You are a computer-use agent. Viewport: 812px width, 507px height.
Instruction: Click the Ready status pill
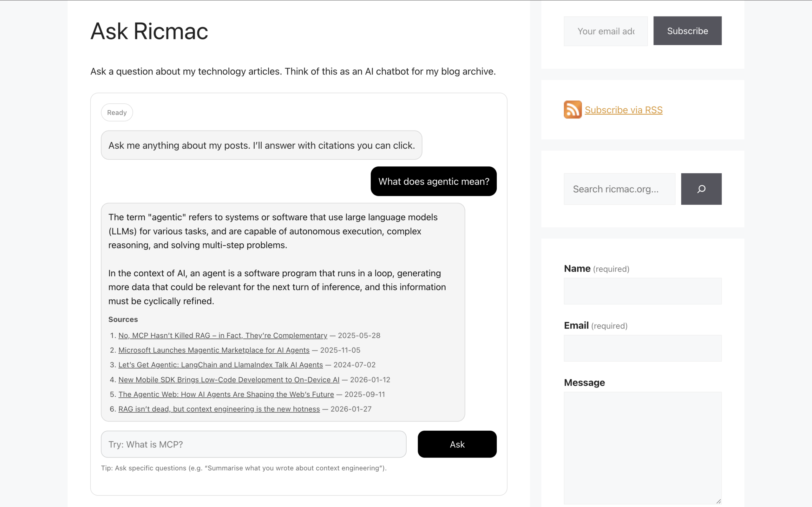point(117,112)
